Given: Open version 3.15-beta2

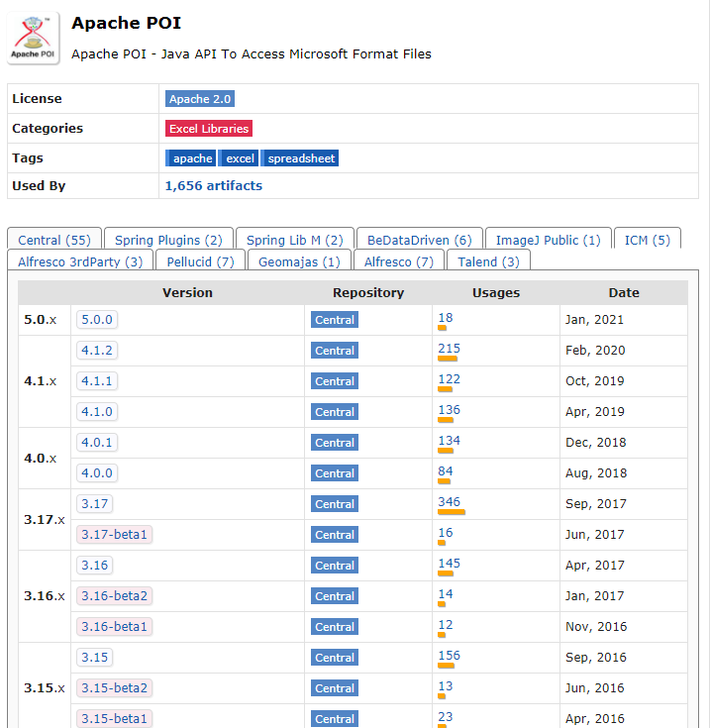Looking at the screenshot, I should pyautogui.click(x=114, y=687).
